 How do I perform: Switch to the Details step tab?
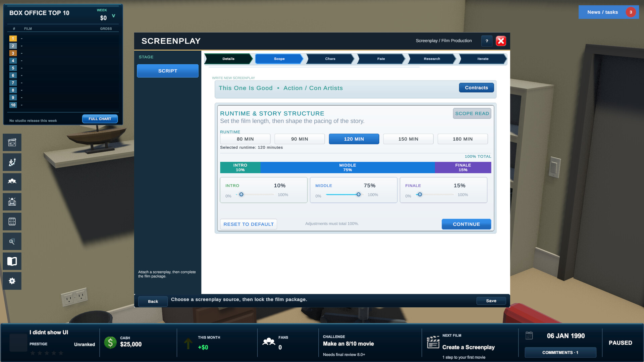tap(228, 59)
